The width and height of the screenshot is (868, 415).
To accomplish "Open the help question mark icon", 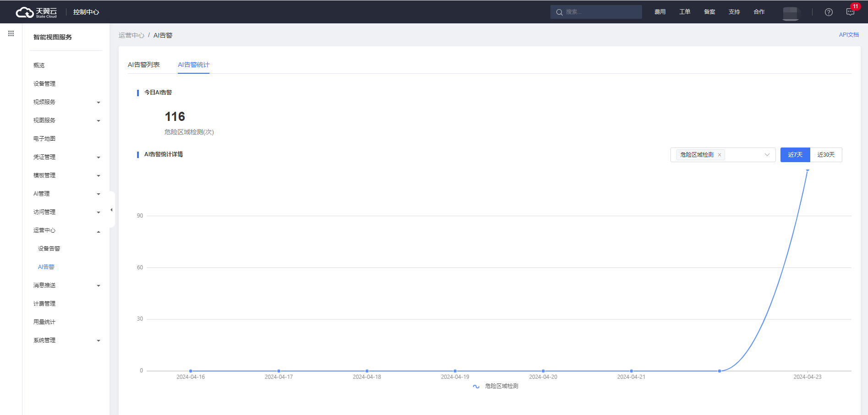I will click(x=829, y=12).
